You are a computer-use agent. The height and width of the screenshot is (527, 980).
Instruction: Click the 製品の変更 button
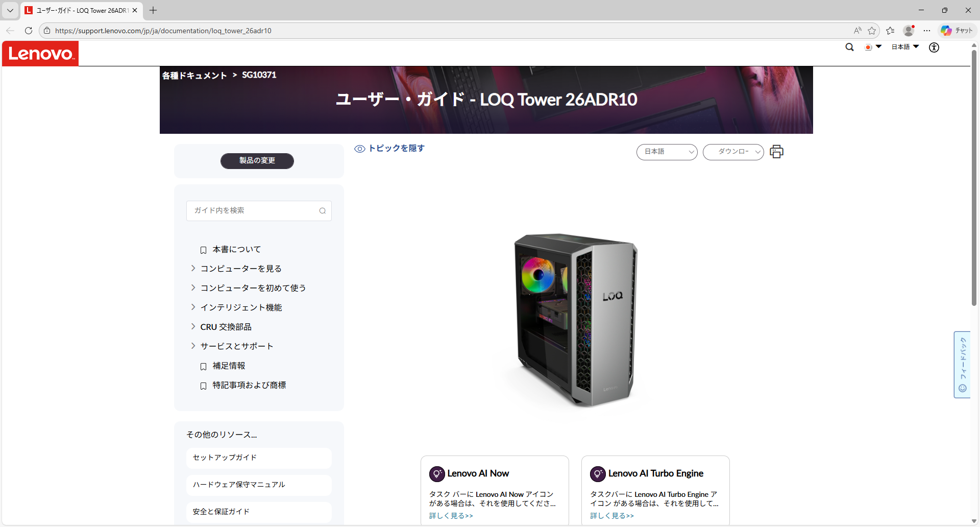point(257,161)
